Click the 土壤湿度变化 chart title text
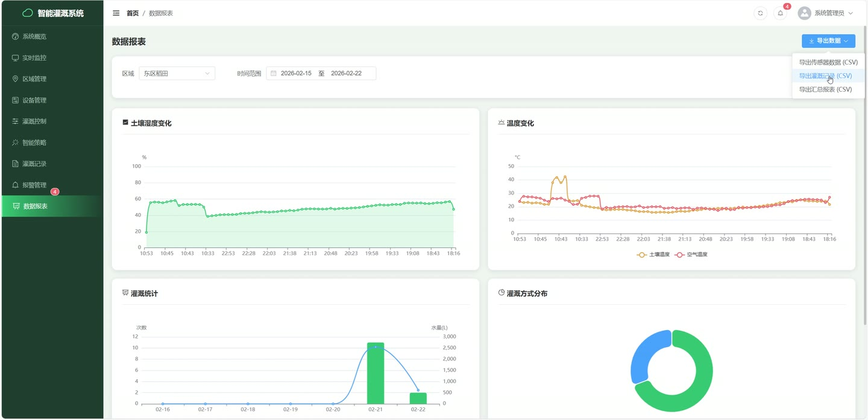This screenshot has width=868, height=420. (x=151, y=123)
